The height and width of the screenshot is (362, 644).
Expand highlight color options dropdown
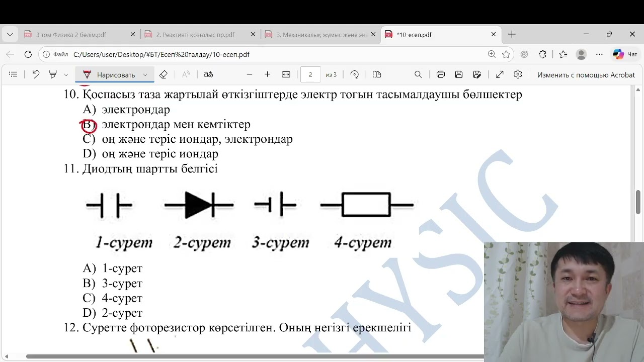coord(66,74)
